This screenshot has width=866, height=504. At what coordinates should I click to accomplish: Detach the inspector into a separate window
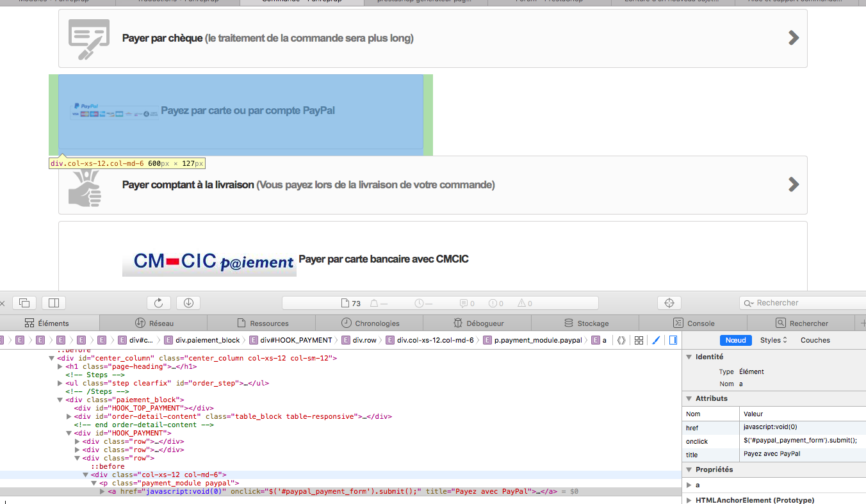(x=24, y=303)
